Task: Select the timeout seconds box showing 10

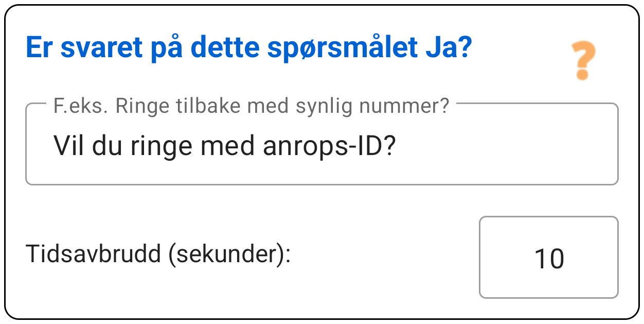Action: pyautogui.click(x=549, y=257)
